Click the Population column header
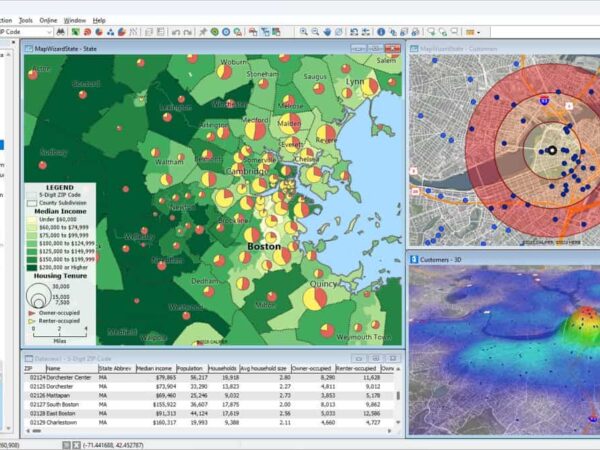 pos(193,368)
